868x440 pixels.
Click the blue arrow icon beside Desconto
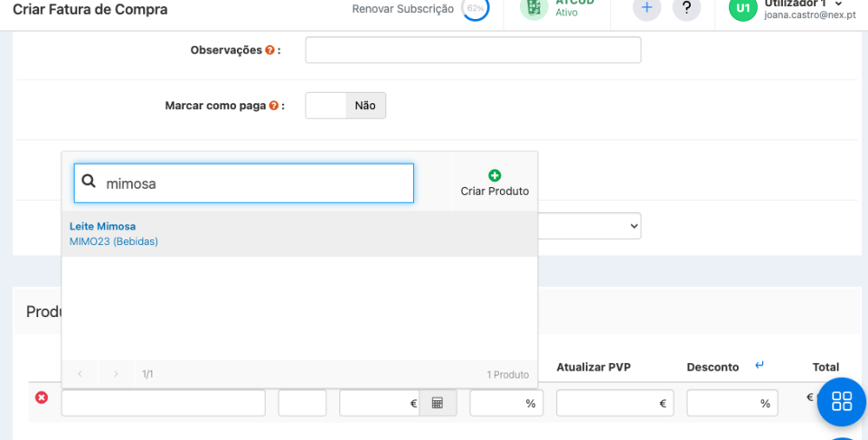pos(759,366)
